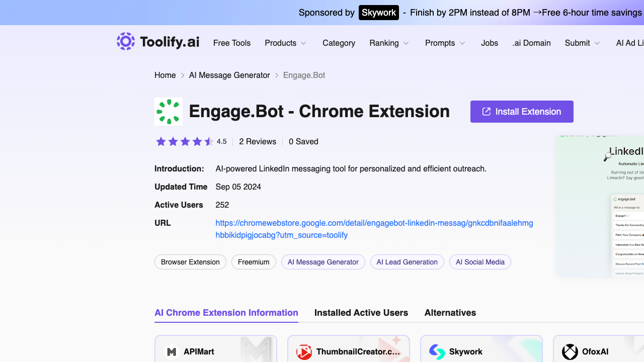Click the Engage.Bot breadcrumb text
Viewport: 644px width, 362px height.
[304, 75]
